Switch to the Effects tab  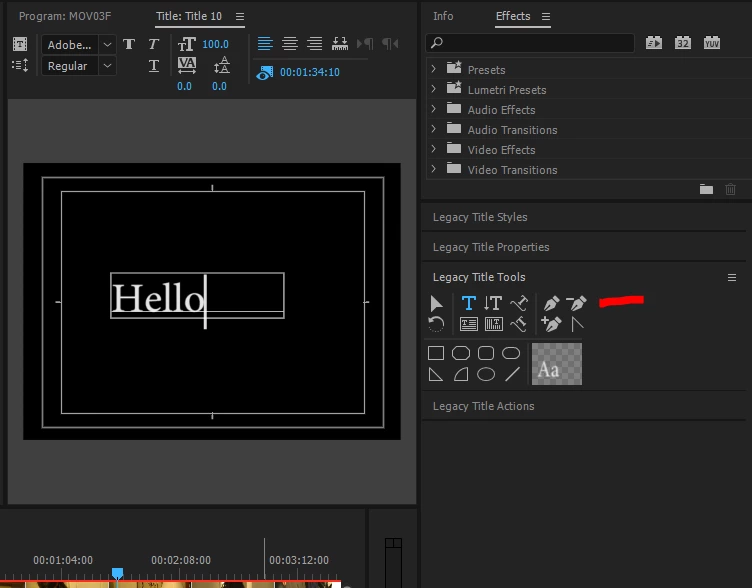coord(513,16)
